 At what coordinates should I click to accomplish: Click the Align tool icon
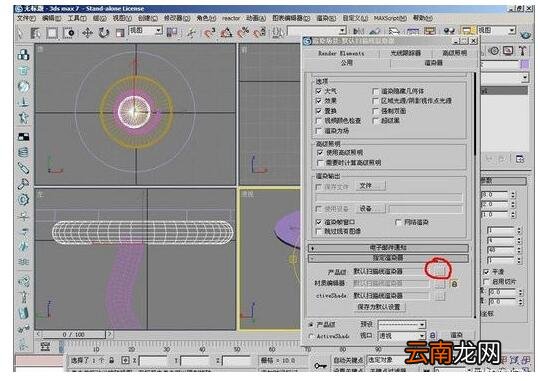point(375,31)
